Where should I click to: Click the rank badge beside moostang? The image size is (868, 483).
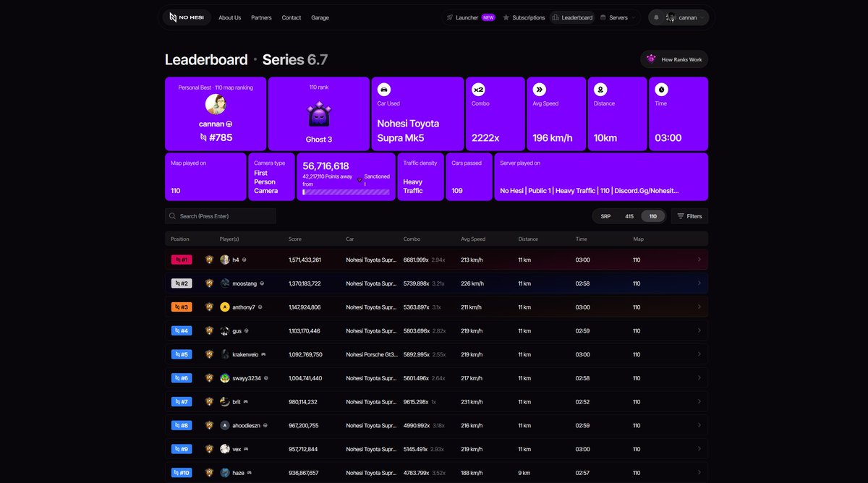coord(210,283)
